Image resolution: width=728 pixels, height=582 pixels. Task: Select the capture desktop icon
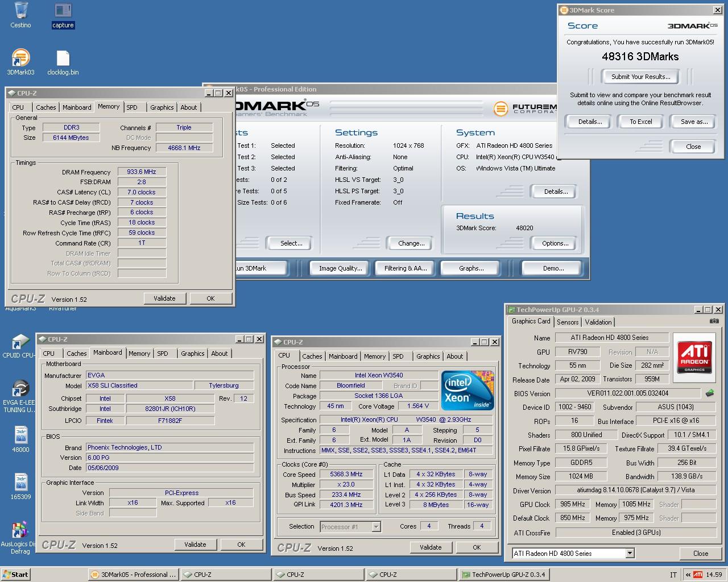[63, 11]
